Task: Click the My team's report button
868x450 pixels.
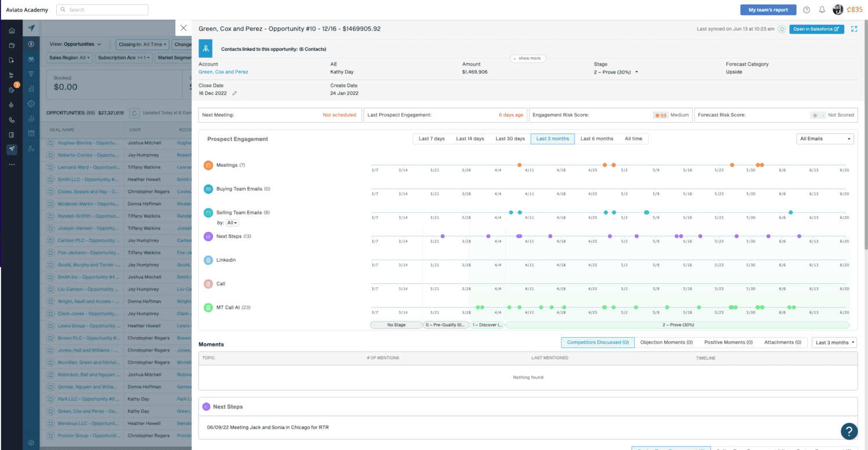Action: point(768,10)
